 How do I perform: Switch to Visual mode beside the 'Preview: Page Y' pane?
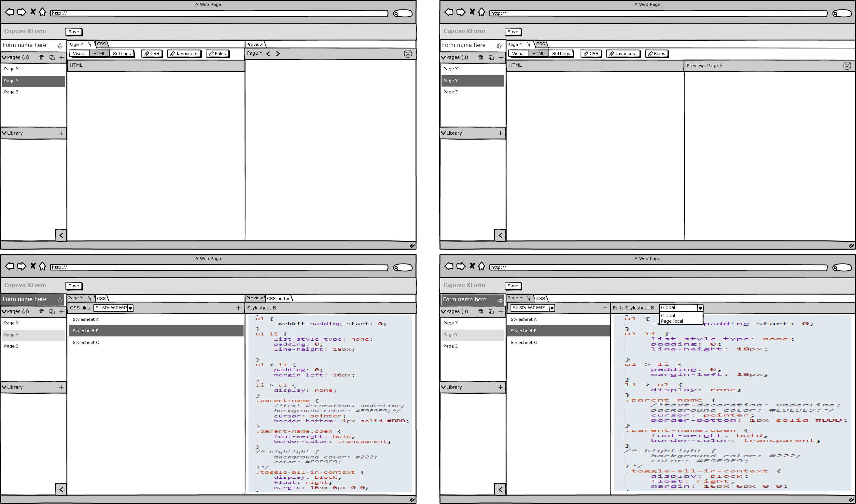[518, 54]
